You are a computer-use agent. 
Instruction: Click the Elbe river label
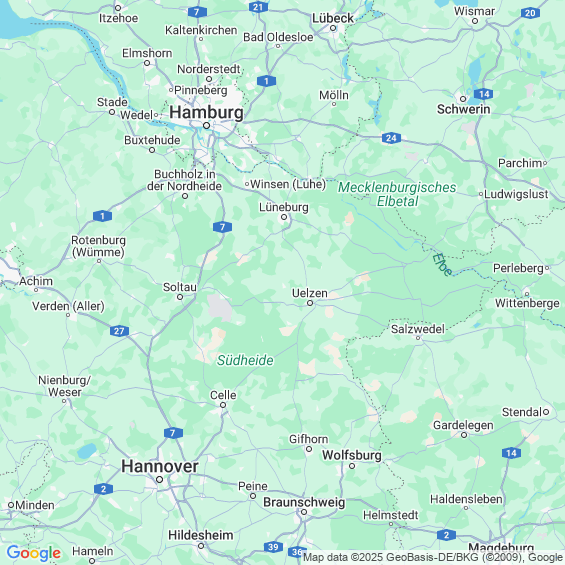(442, 264)
